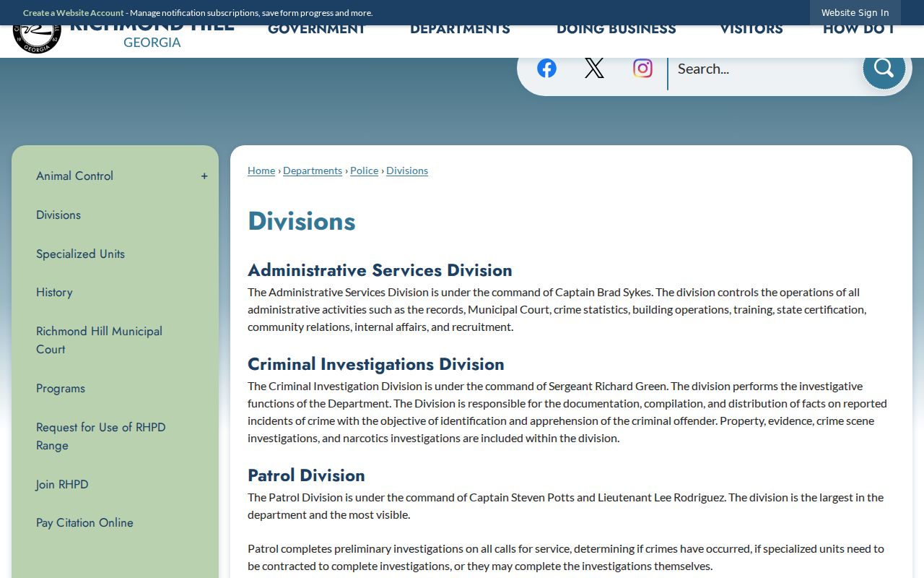The image size is (924, 578).
Task: Click the Website Sign In button
Action: pyautogui.click(x=855, y=13)
